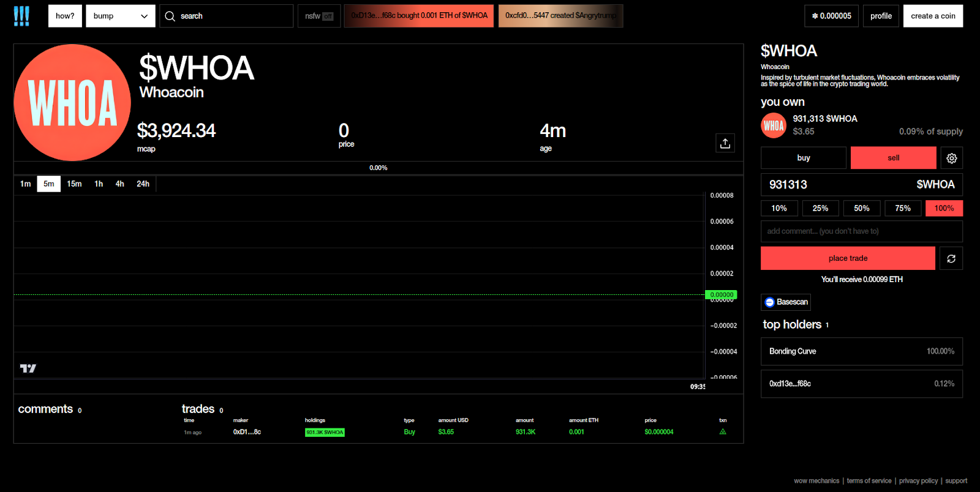Click the 09:35 chart time label
This screenshot has width=980, height=492.
click(x=698, y=387)
